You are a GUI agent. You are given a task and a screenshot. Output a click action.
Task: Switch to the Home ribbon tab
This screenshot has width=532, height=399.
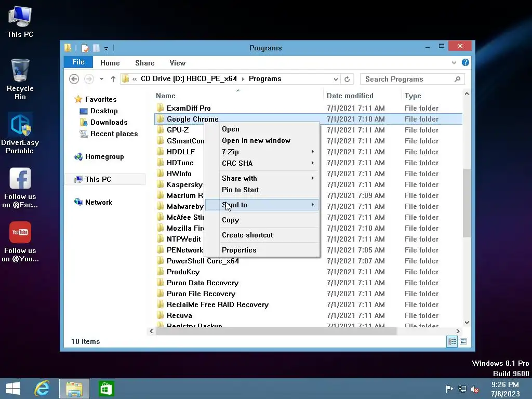click(x=110, y=63)
